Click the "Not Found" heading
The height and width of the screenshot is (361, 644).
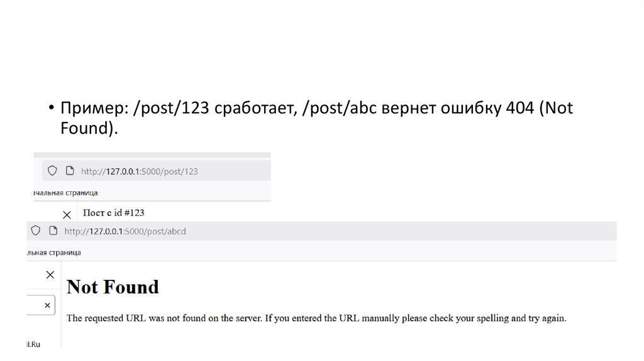(x=113, y=287)
